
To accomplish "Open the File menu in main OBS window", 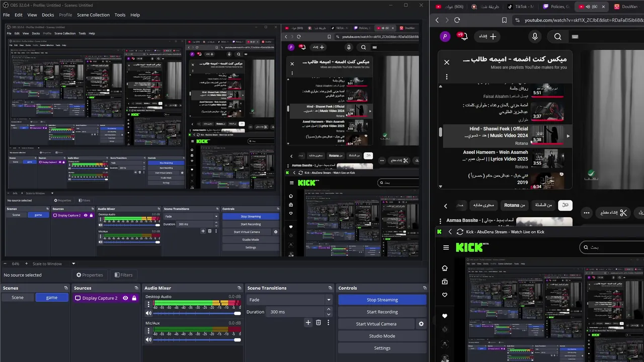I will click(x=7, y=15).
